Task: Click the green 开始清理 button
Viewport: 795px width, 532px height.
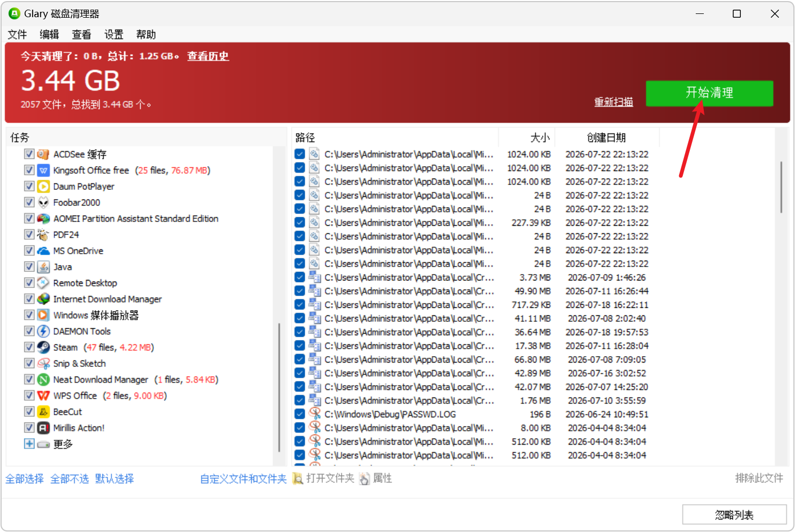Action: point(709,93)
